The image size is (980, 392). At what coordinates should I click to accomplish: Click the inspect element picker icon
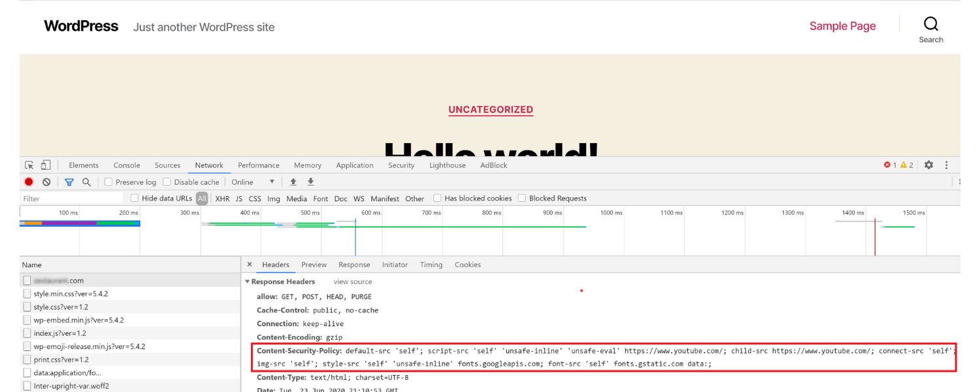tap(29, 165)
